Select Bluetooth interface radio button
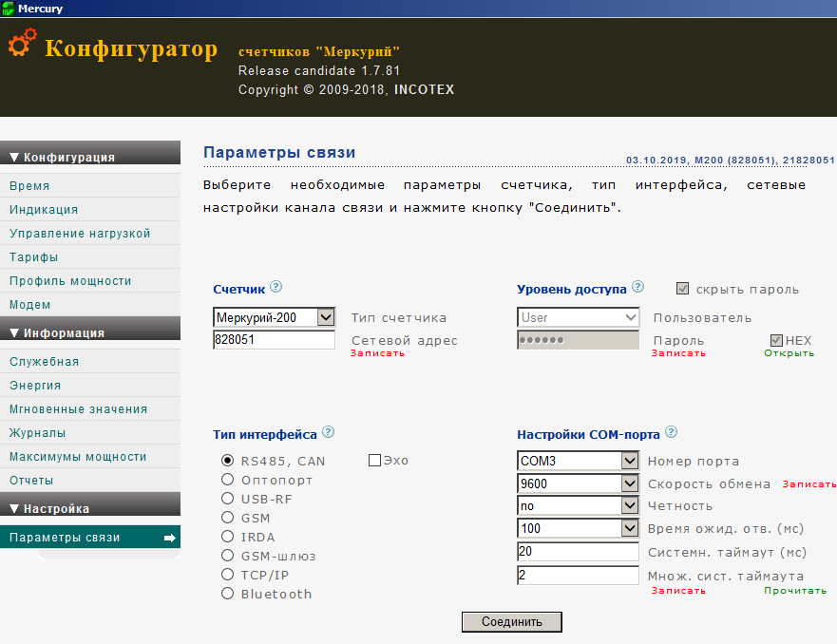 click(x=228, y=594)
